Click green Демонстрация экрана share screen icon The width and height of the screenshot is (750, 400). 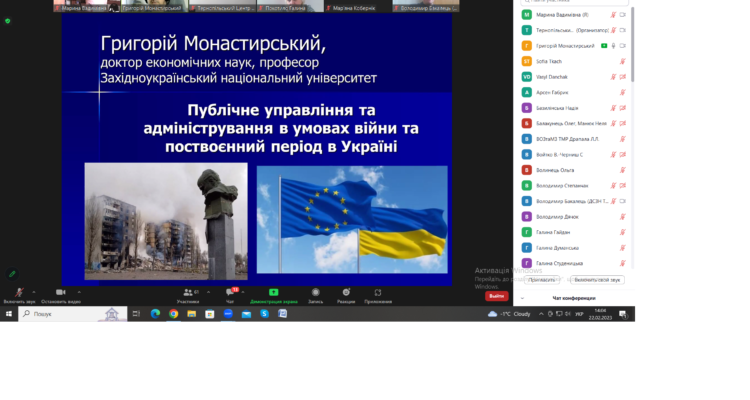coord(274,292)
